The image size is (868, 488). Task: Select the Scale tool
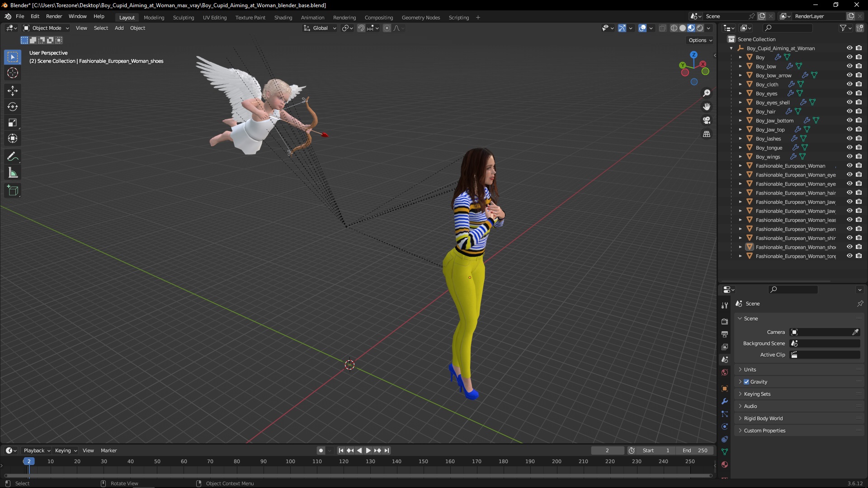coord(13,123)
